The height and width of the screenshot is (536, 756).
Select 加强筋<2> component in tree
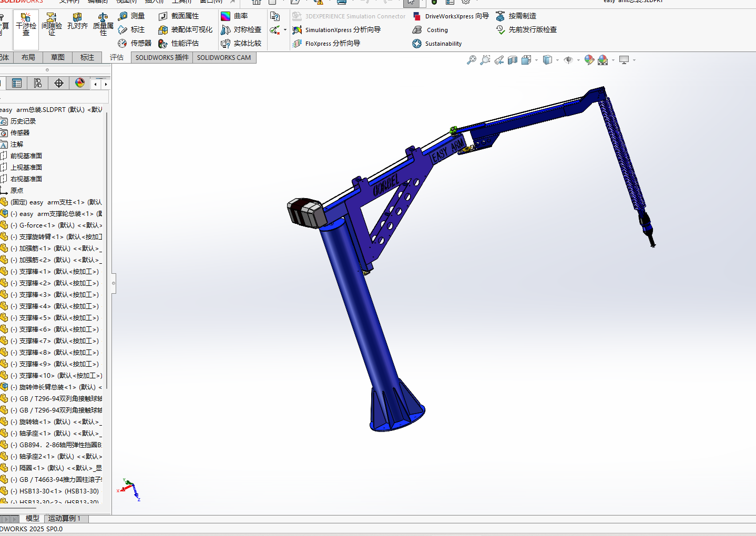tap(53, 260)
